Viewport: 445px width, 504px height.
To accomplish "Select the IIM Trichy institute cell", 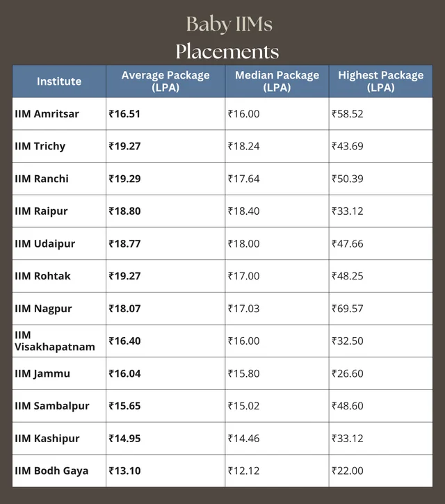I will [40, 146].
